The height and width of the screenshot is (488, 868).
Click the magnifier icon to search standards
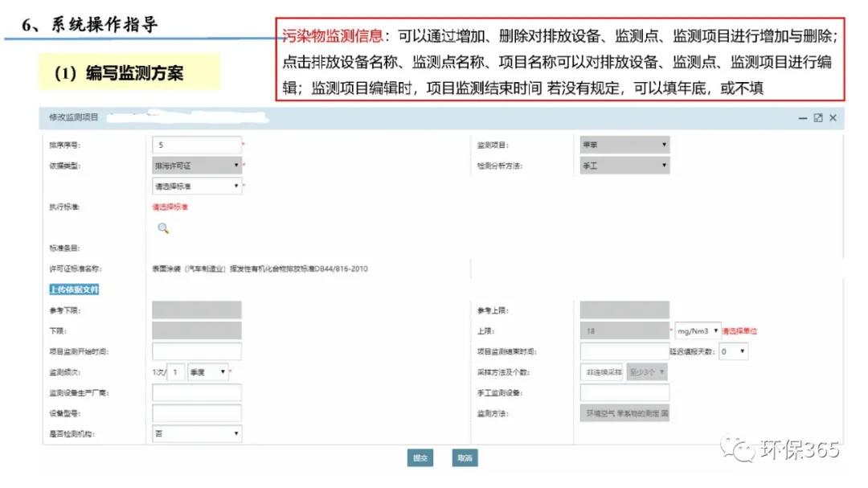(163, 228)
